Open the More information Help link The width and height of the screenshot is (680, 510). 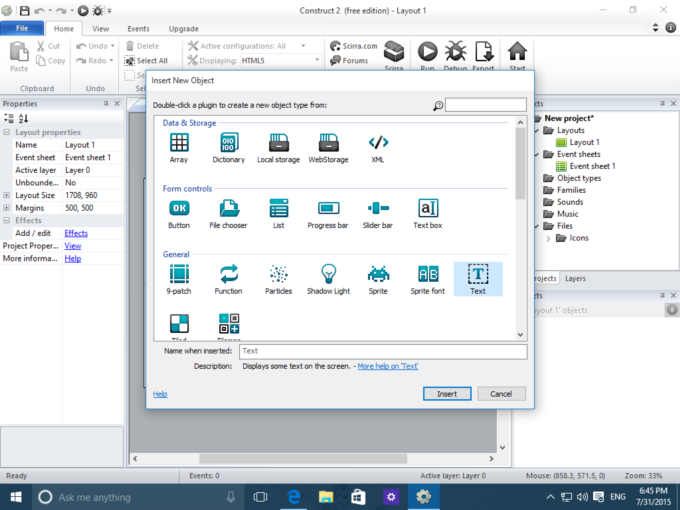click(73, 258)
